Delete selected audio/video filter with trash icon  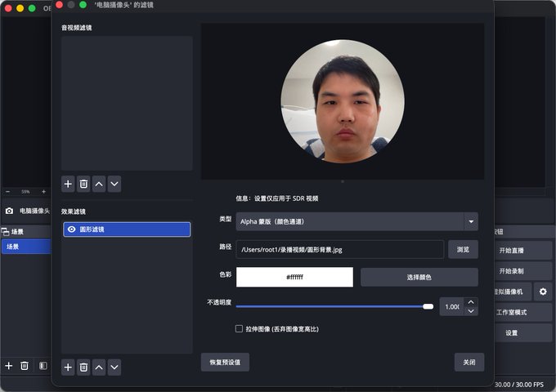point(83,184)
